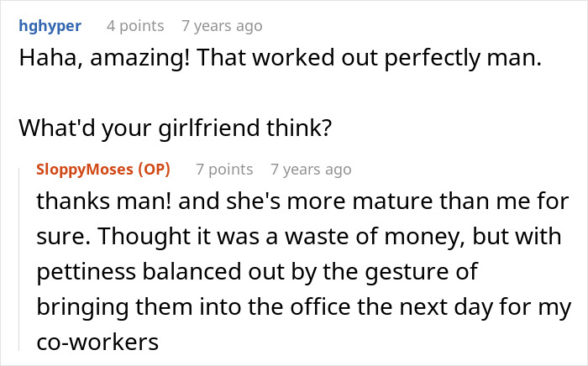Click the line starting 'pettiness balanced out'
Image resolution: width=588 pixels, height=366 pixels.
coord(257,272)
